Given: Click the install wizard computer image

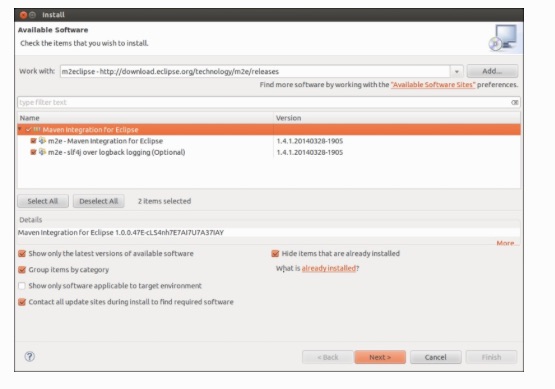Looking at the screenshot, I should pos(504,38).
